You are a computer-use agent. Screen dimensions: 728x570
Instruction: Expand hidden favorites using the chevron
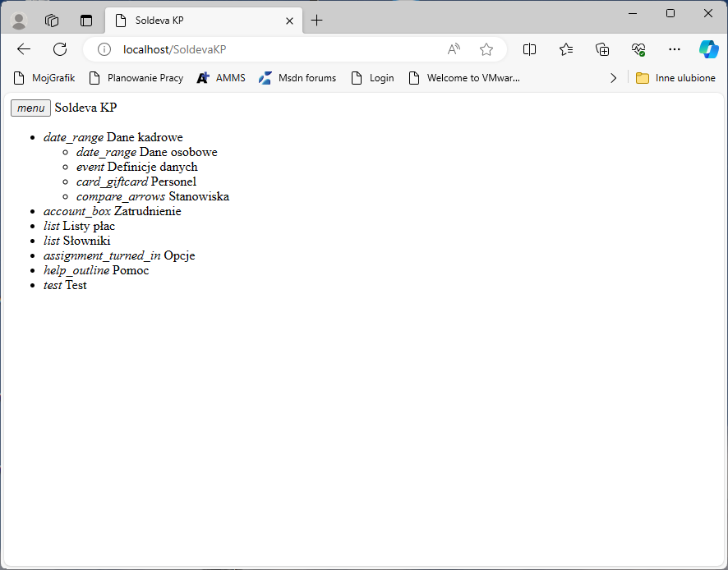click(x=613, y=77)
